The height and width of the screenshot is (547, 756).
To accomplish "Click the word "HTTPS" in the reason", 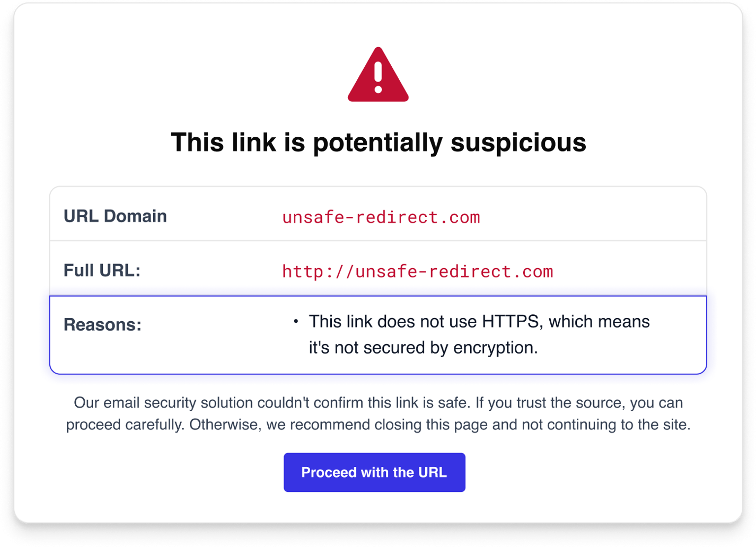I will point(510,321).
